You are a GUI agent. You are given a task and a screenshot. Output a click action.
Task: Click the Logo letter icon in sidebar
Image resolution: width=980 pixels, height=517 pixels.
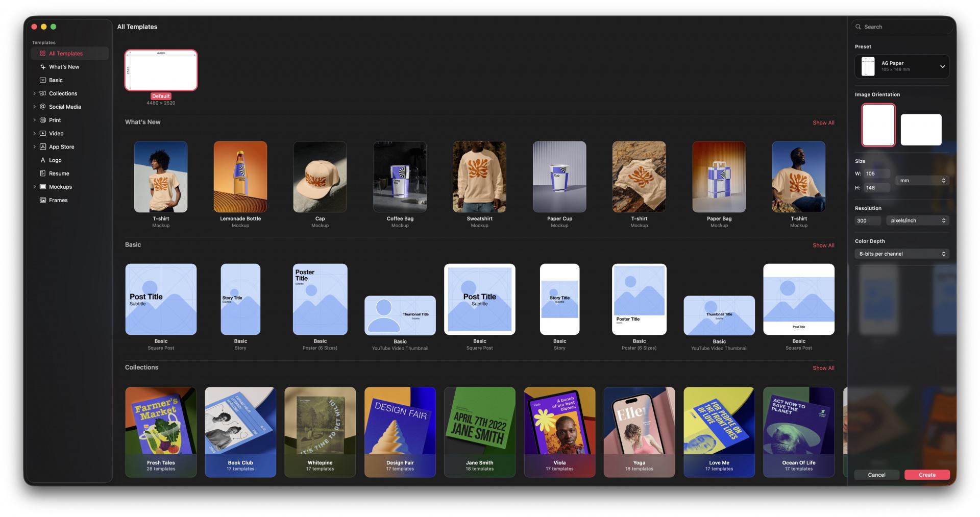click(x=43, y=160)
